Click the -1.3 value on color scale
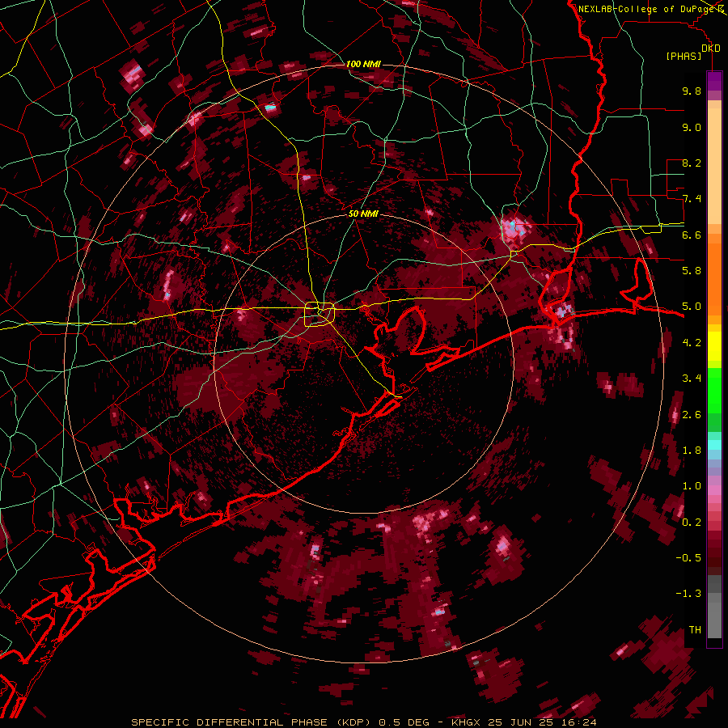728x728 pixels. pyautogui.click(x=688, y=594)
